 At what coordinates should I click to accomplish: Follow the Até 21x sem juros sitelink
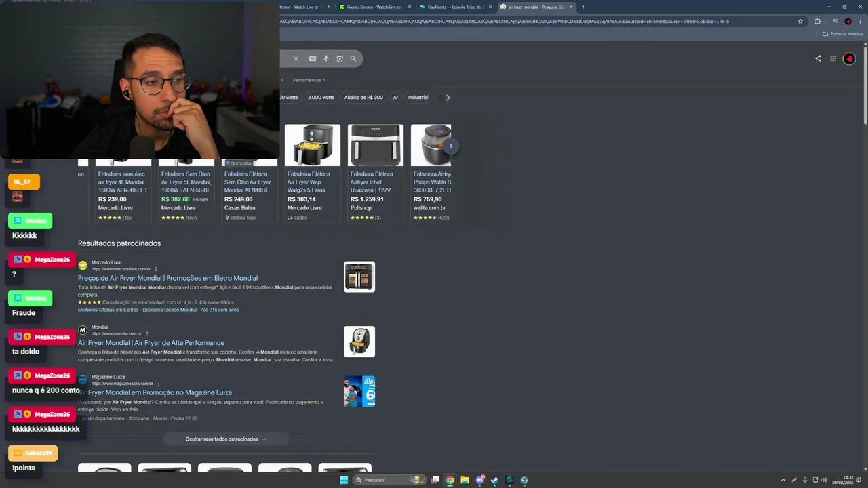tap(220, 310)
